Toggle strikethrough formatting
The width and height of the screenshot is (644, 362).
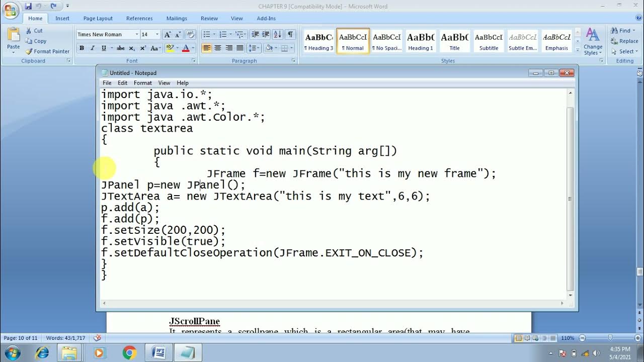pos(121,48)
